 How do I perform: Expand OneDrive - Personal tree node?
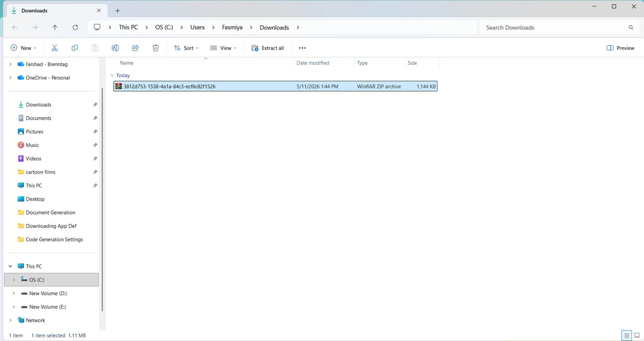(x=11, y=78)
